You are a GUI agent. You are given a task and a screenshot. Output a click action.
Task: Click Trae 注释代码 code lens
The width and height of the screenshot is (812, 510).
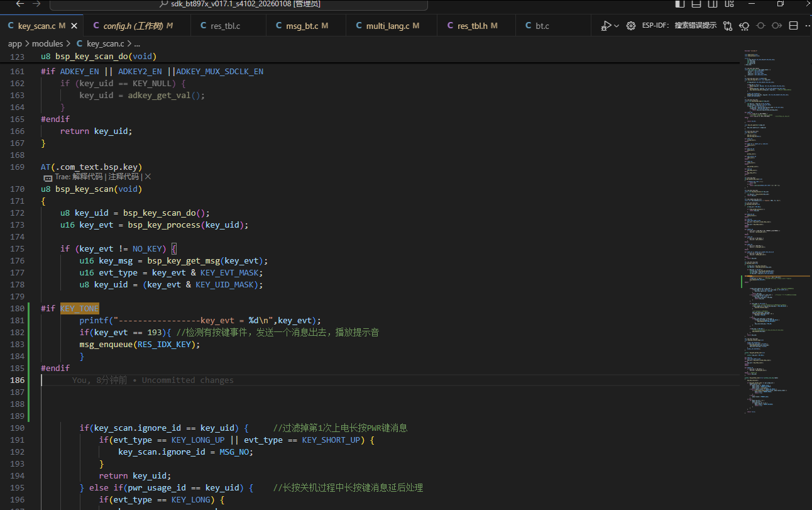pos(123,177)
